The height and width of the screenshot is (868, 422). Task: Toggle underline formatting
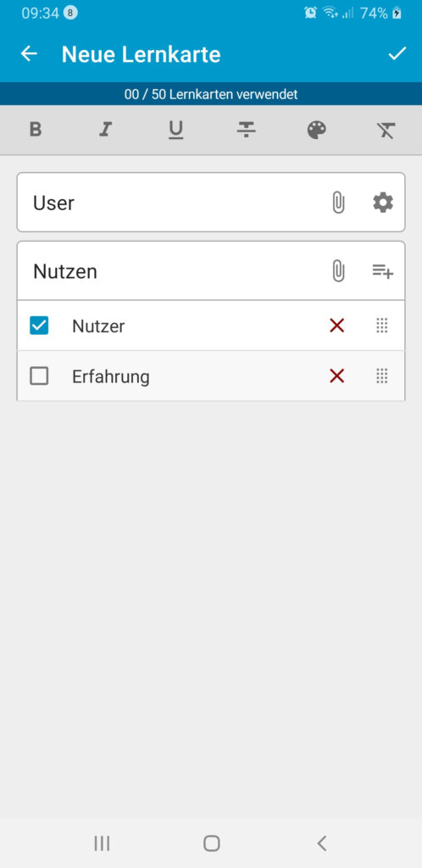[x=176, y=130]
